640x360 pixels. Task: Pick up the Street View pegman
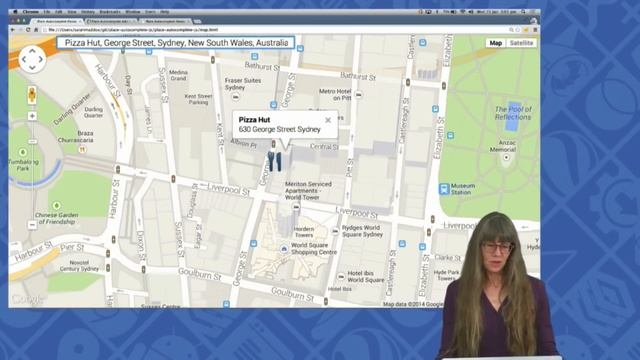tap(32, 95)
